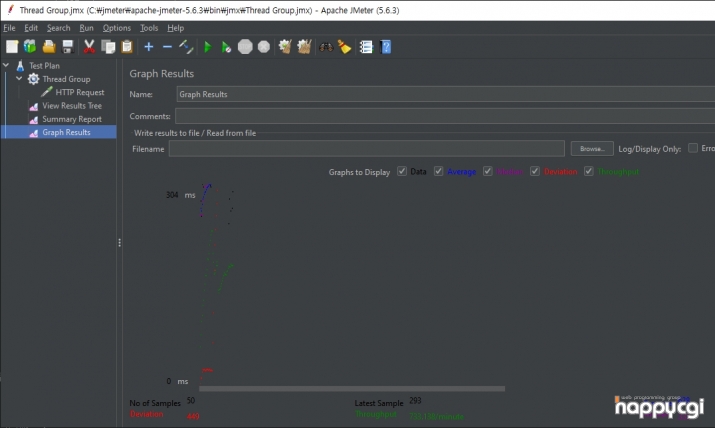Open the Search menu
Screen dimensions: 715x428
pyautogui.click(x=58, y=28)
